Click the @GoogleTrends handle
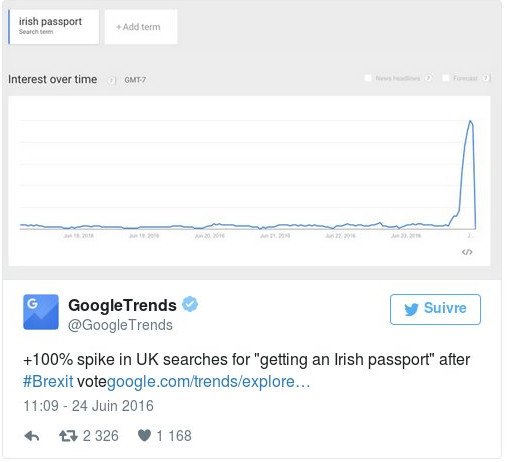The image size is (508, 462). (x=120, y=325)
